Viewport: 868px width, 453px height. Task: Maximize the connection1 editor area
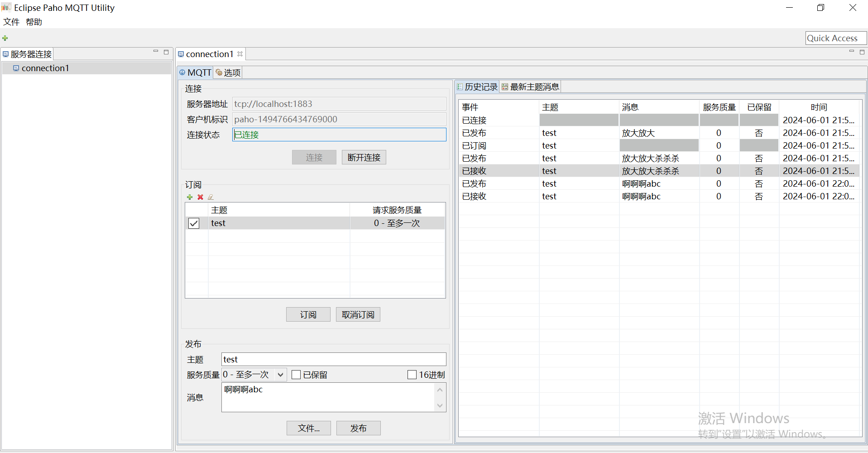coord(862,52)
